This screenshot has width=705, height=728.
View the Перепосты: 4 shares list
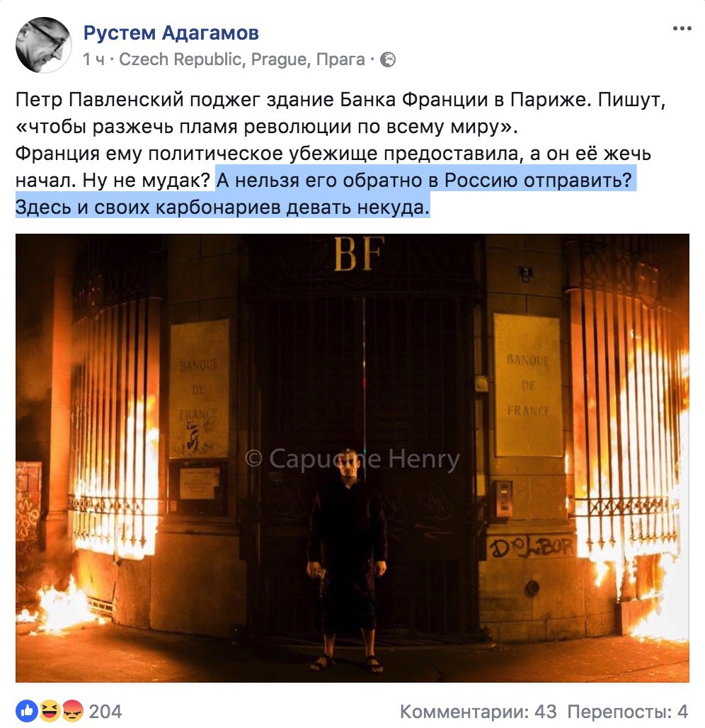click(627, 711)
